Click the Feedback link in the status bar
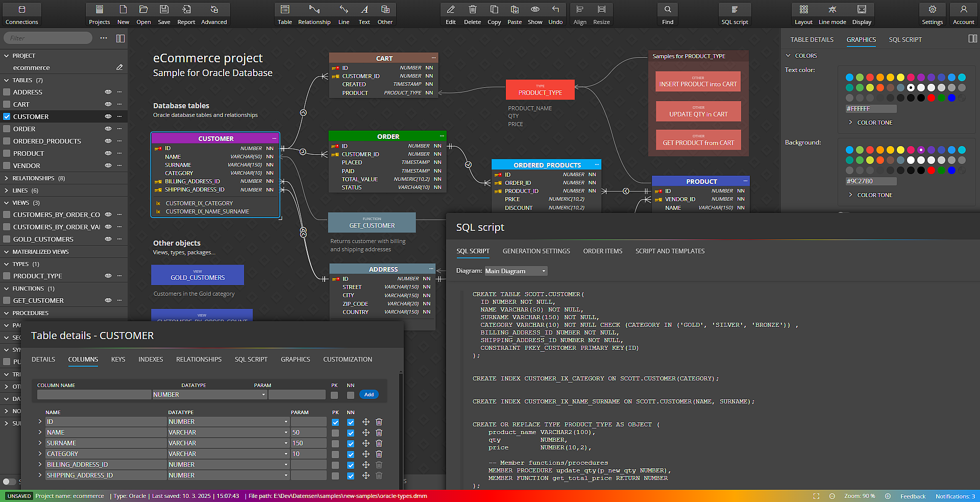Screen dimensions: 980x502 (x=913, y=496)
